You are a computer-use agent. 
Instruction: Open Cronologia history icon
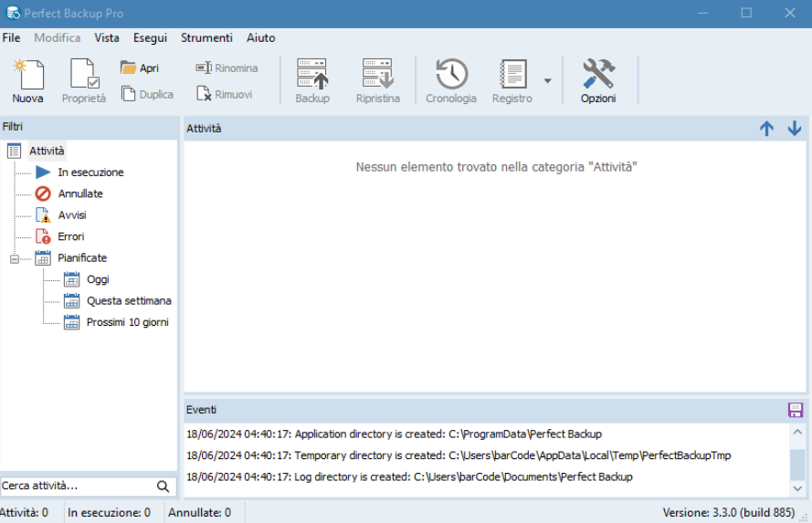[x=451, y=74]
